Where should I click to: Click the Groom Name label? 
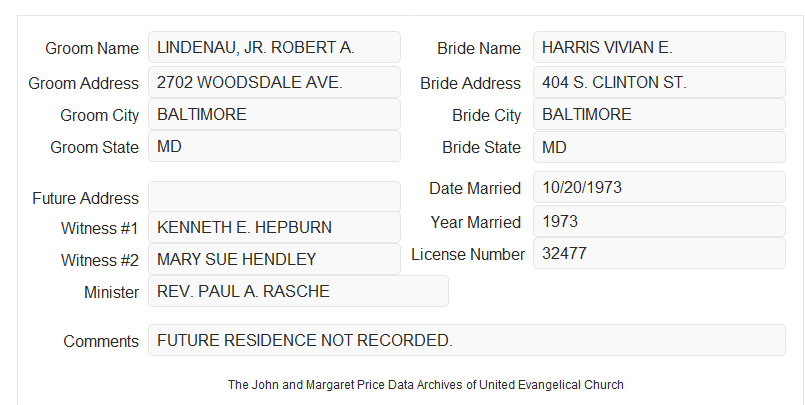tap(92, 48)
